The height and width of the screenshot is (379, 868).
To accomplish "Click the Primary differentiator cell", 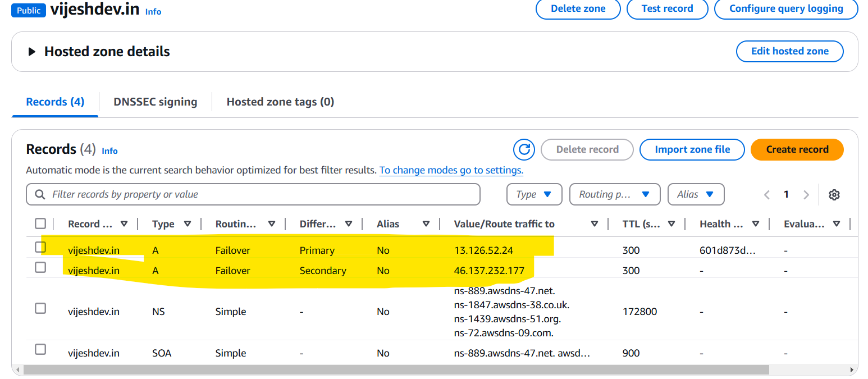I will tap(317, 250).
